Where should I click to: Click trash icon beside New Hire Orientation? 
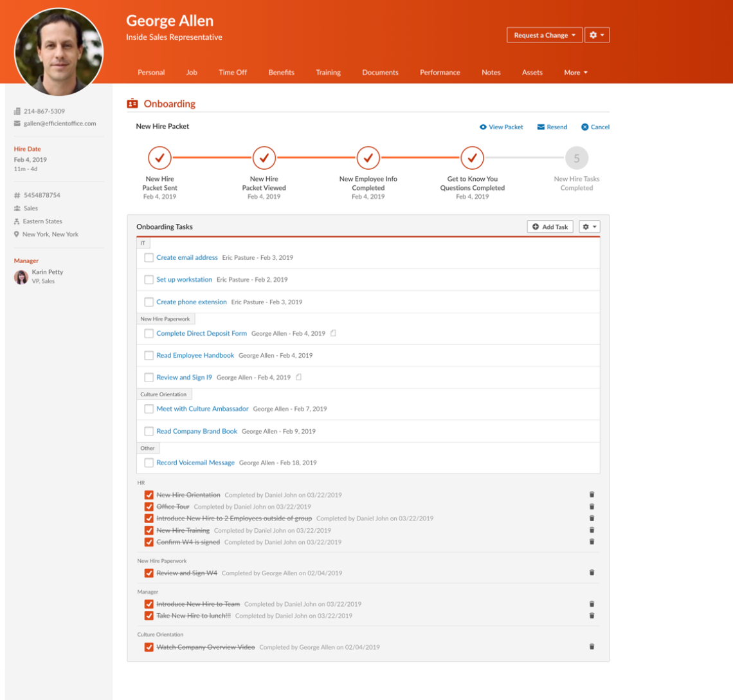[592, 495]
